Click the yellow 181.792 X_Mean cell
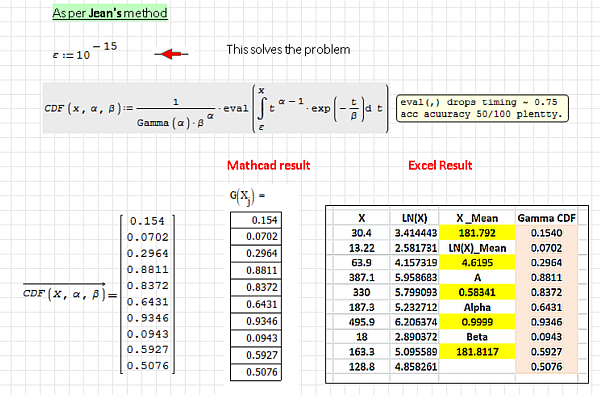This screenshot has width=600, height=395. click(x=477, y=233)
